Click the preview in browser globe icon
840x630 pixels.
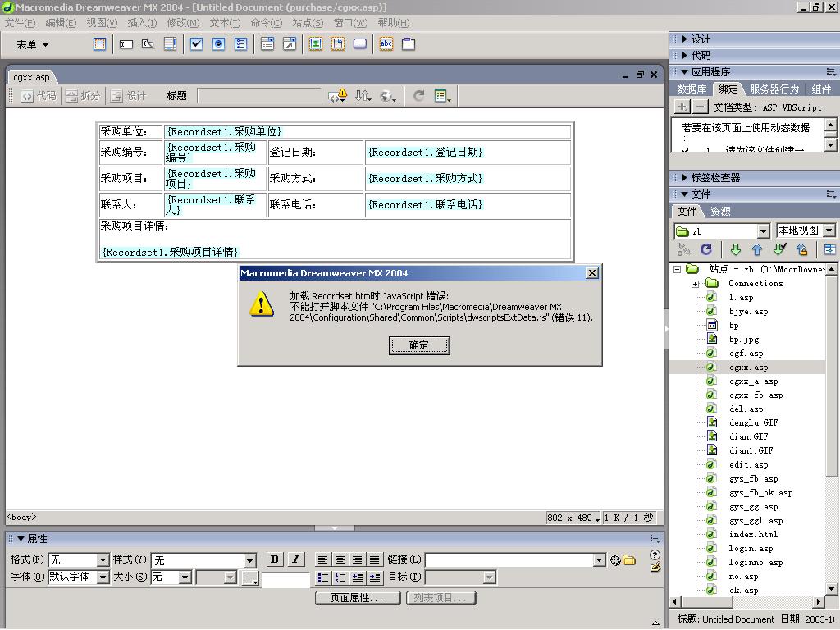pos(387,96)
